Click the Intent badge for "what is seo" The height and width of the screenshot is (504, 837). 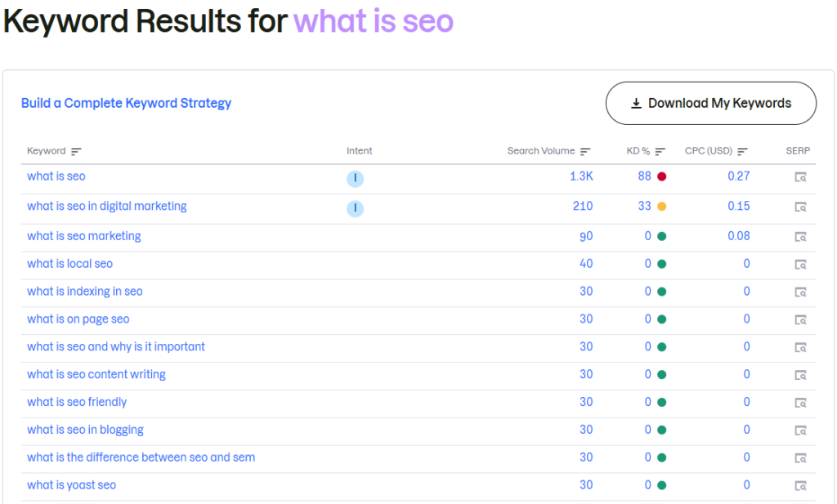coord(355,177)
